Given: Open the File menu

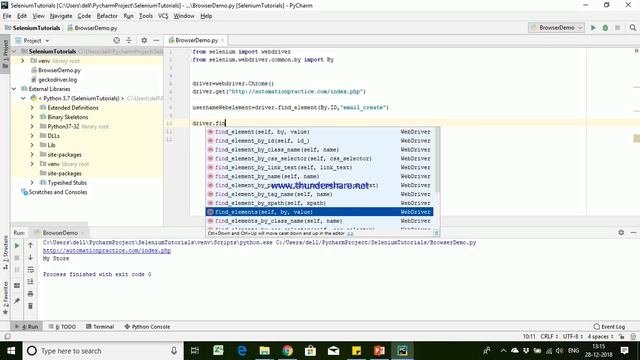Looking at the screenshot, I should coord(7,16).
